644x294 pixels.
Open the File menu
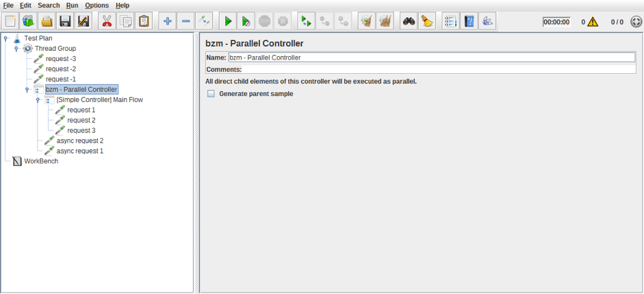(8, 5)
